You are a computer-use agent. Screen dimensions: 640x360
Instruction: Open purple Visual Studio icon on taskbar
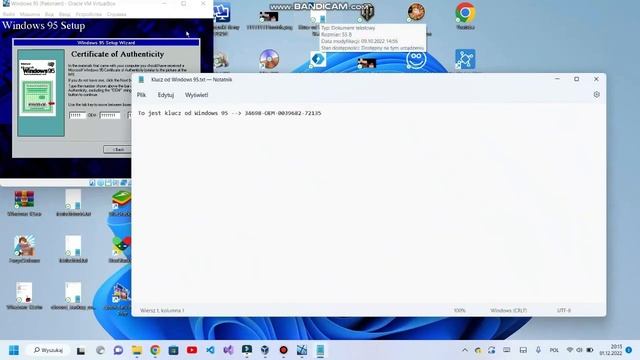coord(229,350)
